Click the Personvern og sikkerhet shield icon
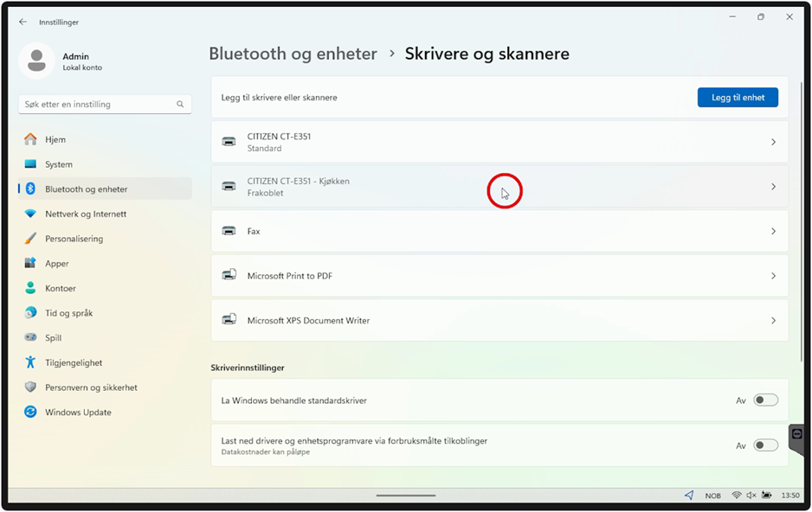The image size is (812, 512). coord(30,387)
